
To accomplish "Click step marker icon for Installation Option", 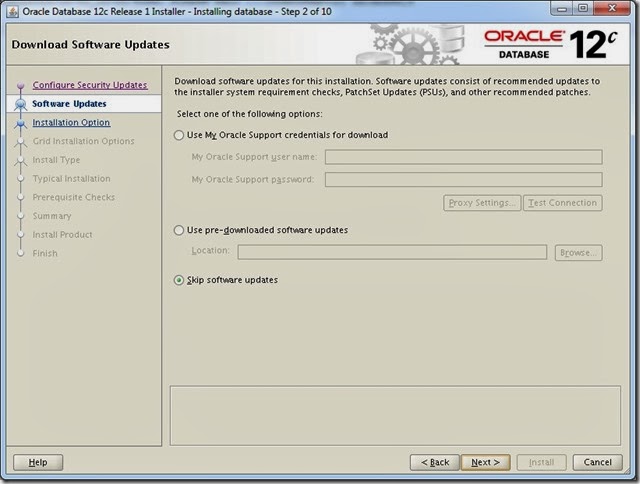I will (20, 123).
